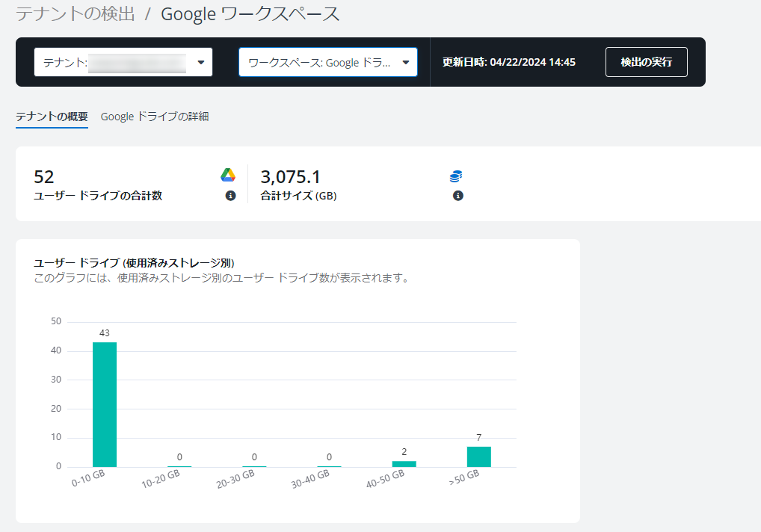Click info icon for 合計サイズ (GB)
The width and height of the screenshot is (761, 532).
457,196
